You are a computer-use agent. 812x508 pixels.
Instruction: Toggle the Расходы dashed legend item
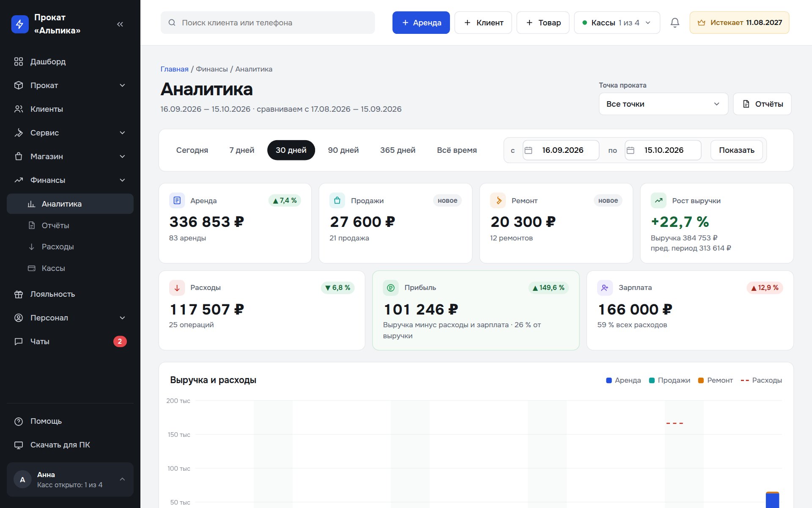click(761, 381)
